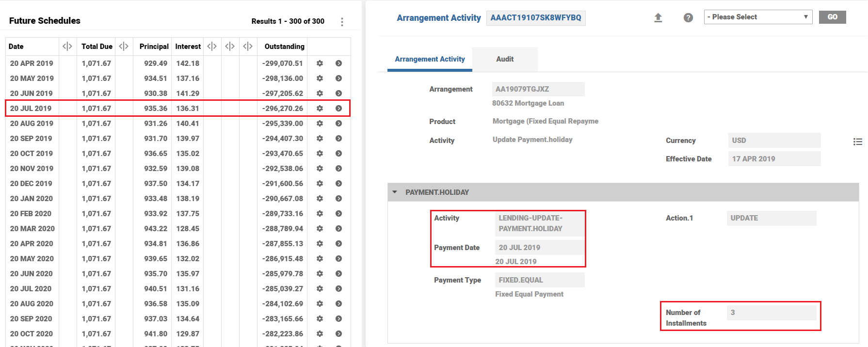Click the gear icon in 20 OCT 2020 row

pos(320,334)
